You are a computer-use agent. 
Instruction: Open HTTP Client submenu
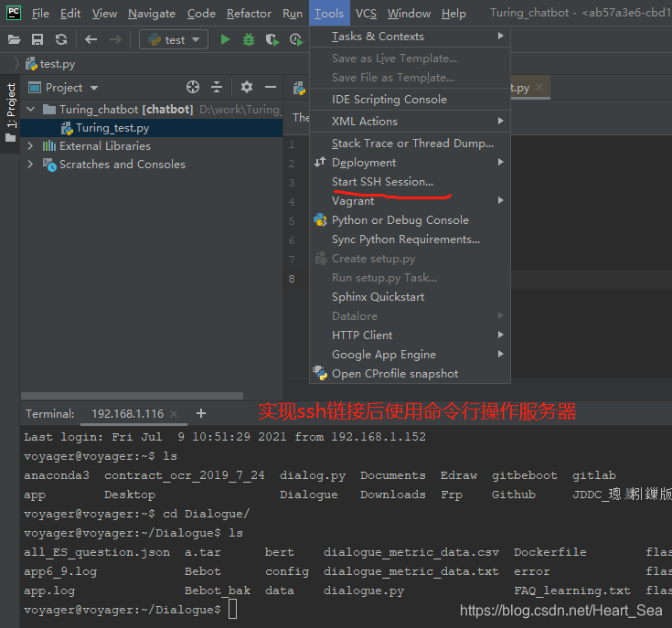point(411,335)
